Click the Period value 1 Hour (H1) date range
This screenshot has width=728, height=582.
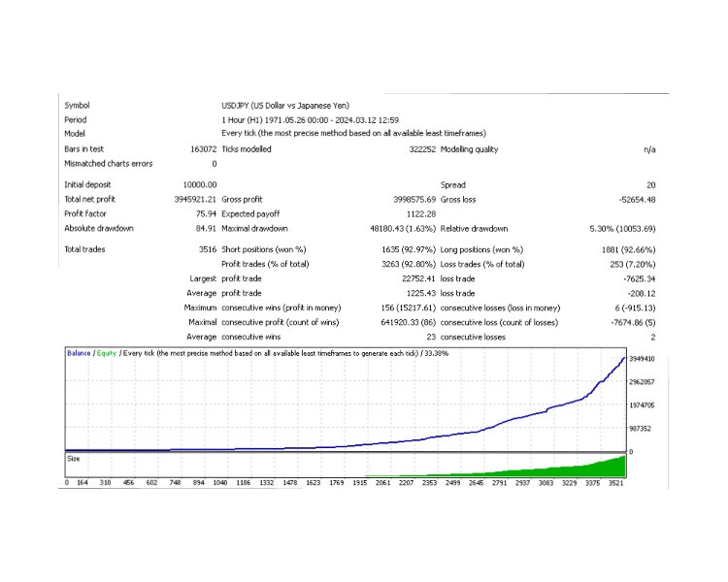pos(311,119)
